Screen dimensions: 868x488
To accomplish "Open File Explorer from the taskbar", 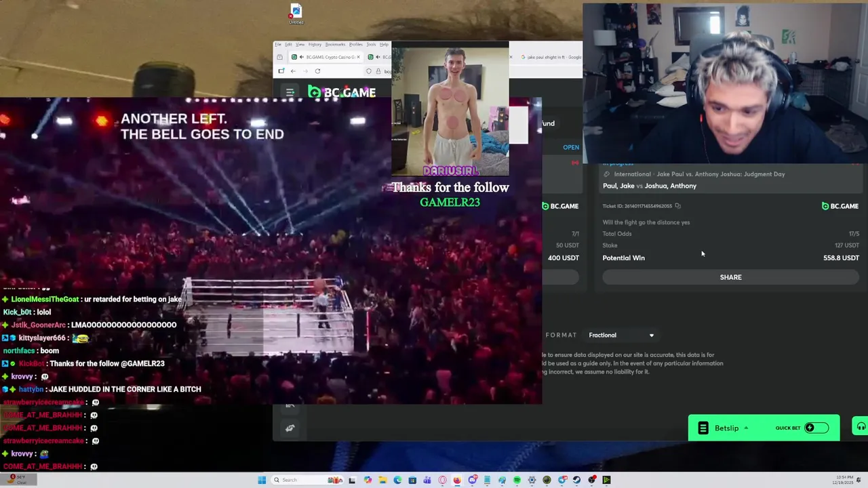I will (x=382, y=480).
